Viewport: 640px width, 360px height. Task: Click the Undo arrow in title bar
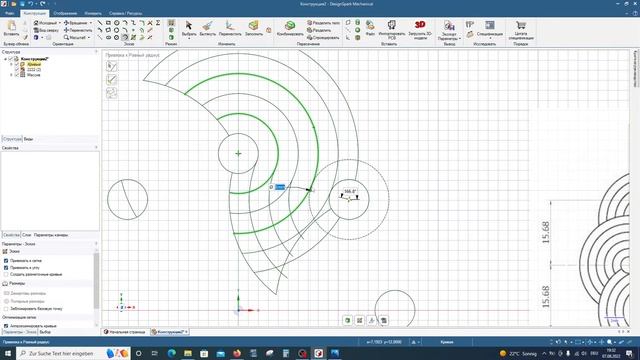pos(31,4)
